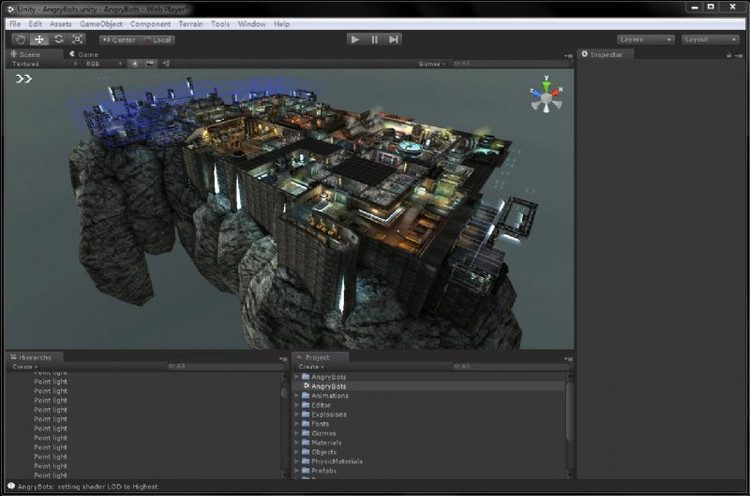Screen dimensions: 750x496
Task: Open the Window menu
Action: 252,24
